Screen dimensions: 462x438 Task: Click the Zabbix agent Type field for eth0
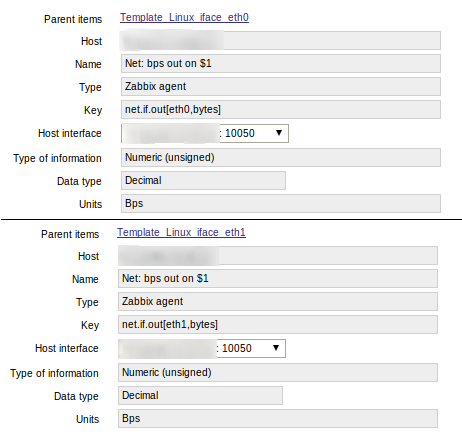pos(281,86)
